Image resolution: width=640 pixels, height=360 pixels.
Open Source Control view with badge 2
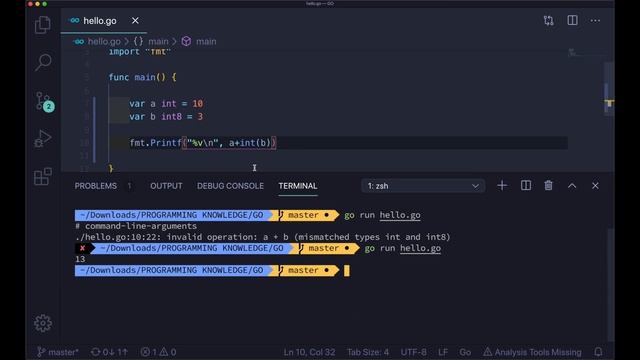click(x=44, y=101)
